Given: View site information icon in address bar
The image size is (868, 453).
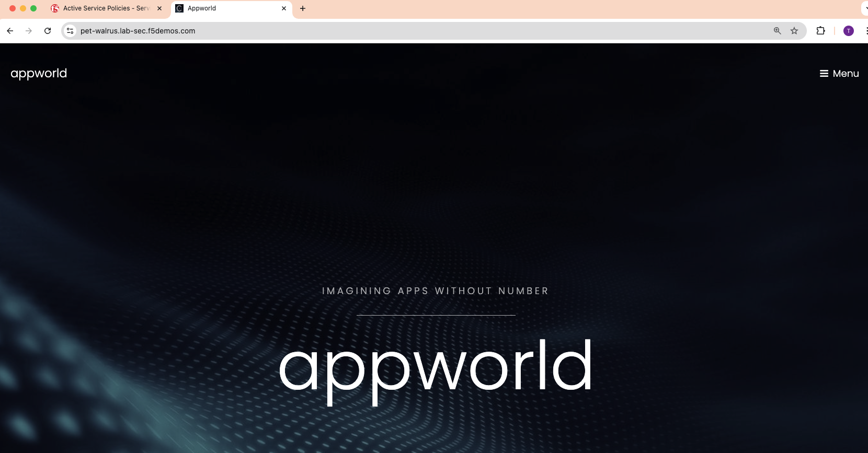Looking at the screenshot, I should click(70, 31).
